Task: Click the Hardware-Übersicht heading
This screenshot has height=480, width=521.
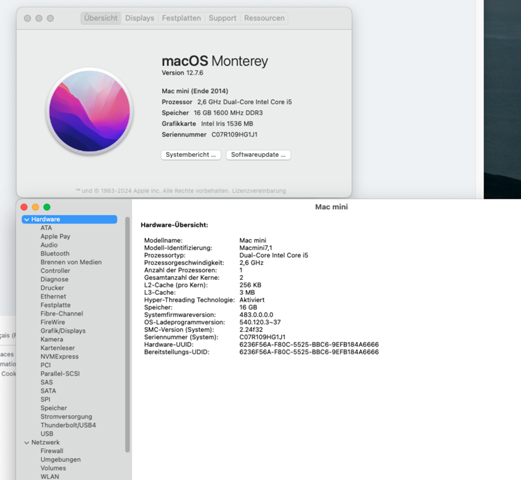Action: point(174,225)
